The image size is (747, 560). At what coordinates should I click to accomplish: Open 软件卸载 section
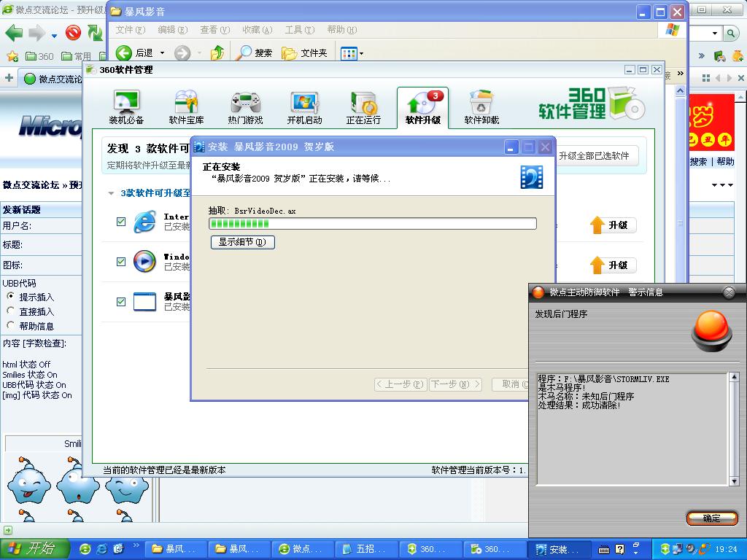point(481,108)
